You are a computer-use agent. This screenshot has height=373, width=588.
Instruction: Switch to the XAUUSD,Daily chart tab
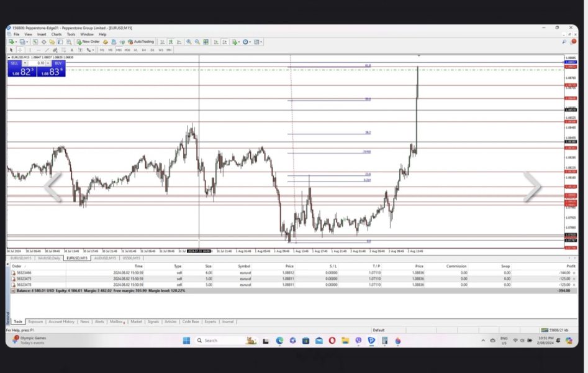(x=49, y=258)
